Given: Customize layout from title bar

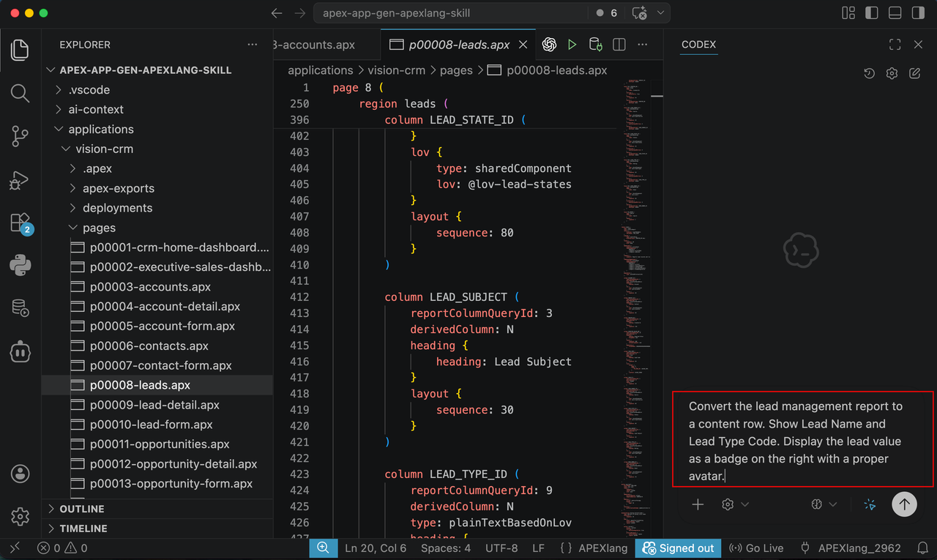Looking at the screenshot, I should pos(848,13).
